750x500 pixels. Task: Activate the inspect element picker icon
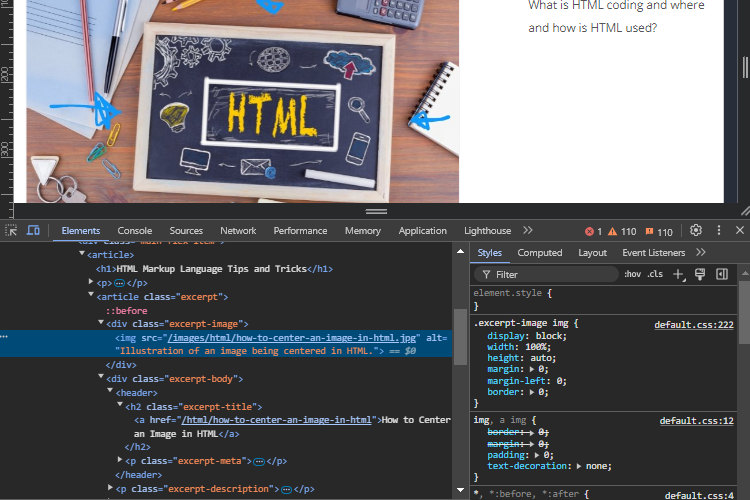(x=11, y=231)
